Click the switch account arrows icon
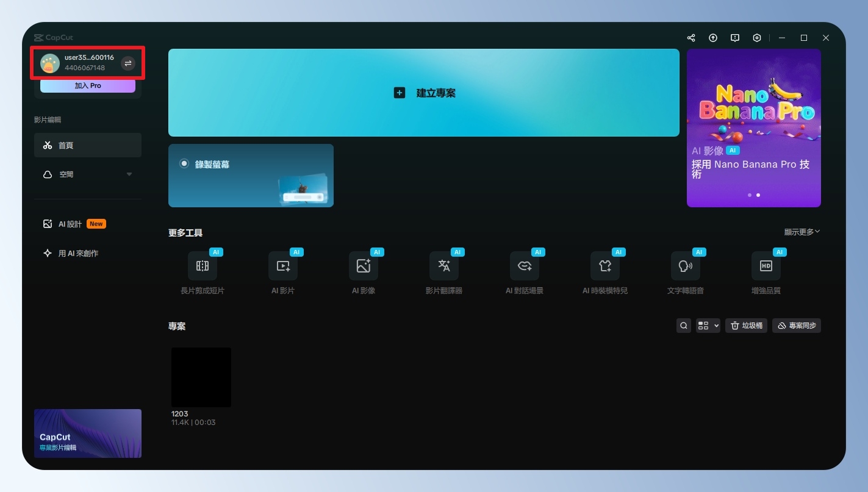 click(x=128, y=63)
